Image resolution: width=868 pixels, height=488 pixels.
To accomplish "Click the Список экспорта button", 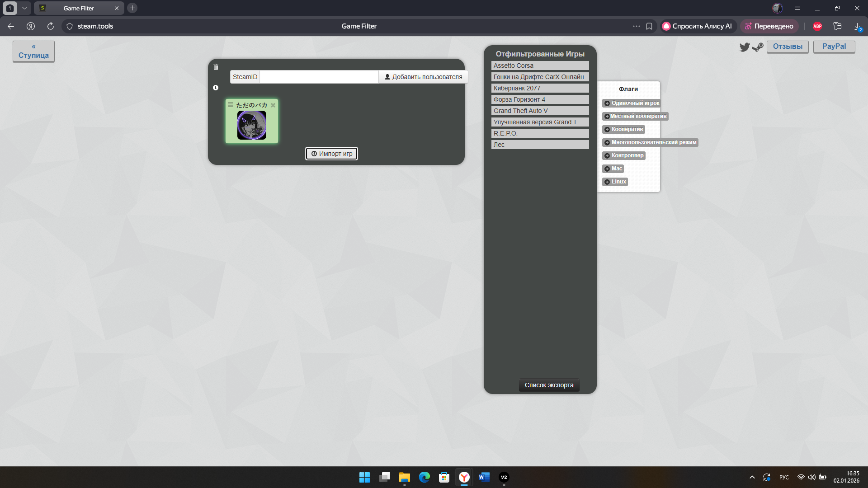I will tap(549, 385).
